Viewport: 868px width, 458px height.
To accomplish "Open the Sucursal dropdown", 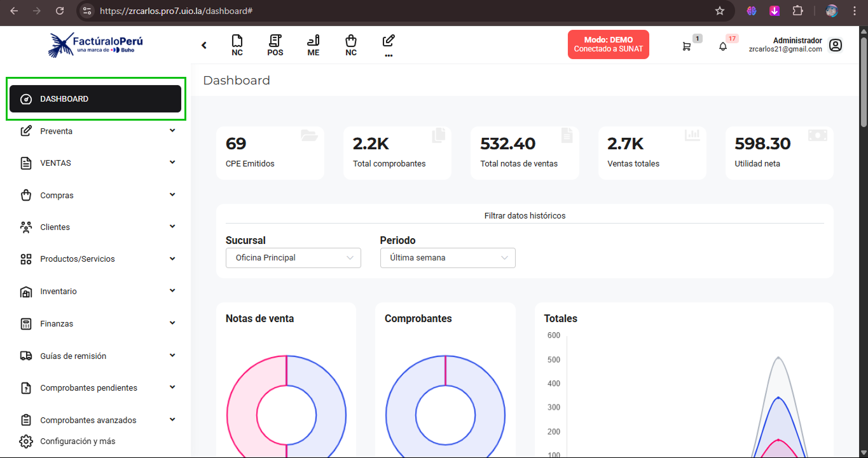I will (x=293, y=258).
